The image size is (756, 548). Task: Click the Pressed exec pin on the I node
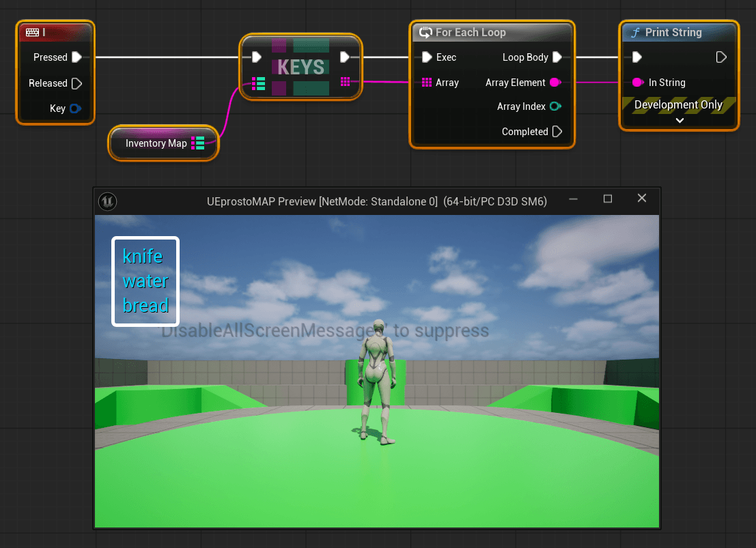76,57
